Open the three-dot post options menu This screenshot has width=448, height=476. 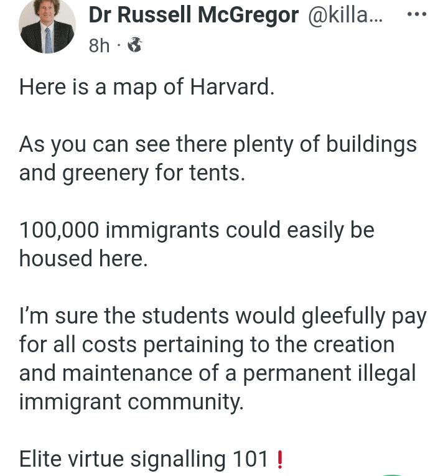pos(416,14)
